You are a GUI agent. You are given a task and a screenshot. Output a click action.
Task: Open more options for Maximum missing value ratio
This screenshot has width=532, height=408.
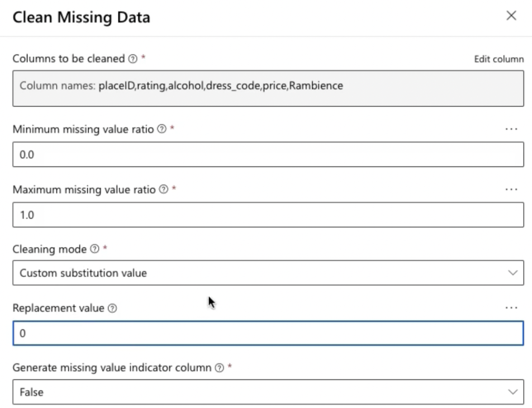pos(511,189)
